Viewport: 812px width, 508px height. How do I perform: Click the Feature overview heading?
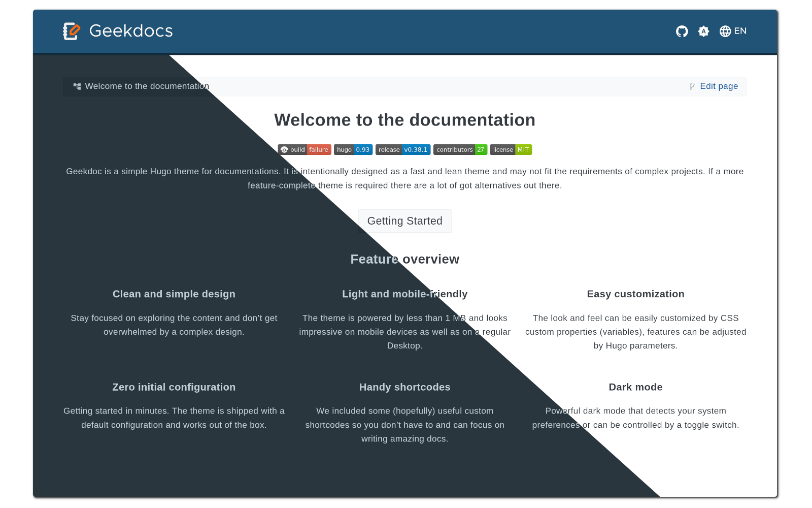pyautogui.click(x=404, y=259)
